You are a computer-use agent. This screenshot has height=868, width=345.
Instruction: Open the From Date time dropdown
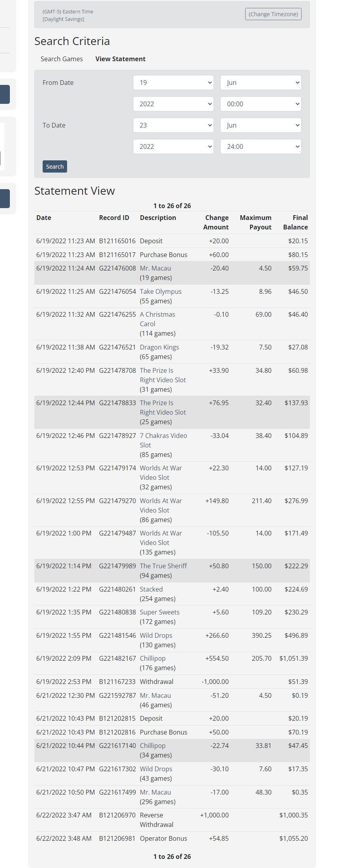261,104
